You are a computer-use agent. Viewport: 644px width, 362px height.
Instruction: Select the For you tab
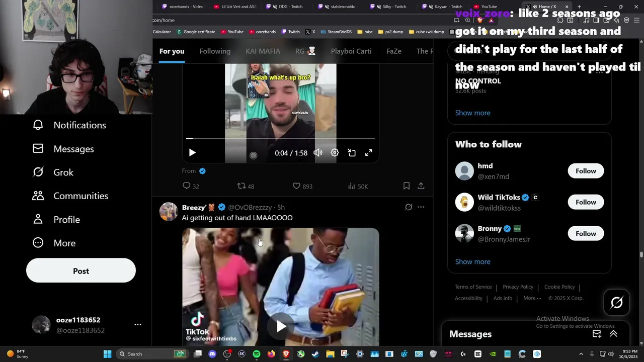172,51
